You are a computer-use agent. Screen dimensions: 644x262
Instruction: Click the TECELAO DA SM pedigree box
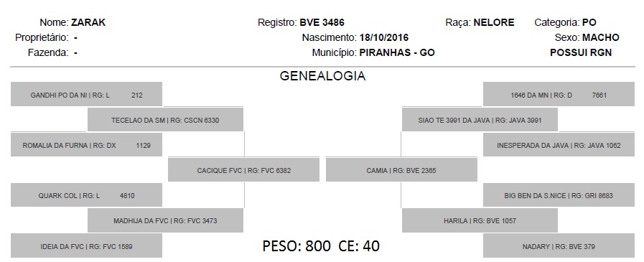165,120
